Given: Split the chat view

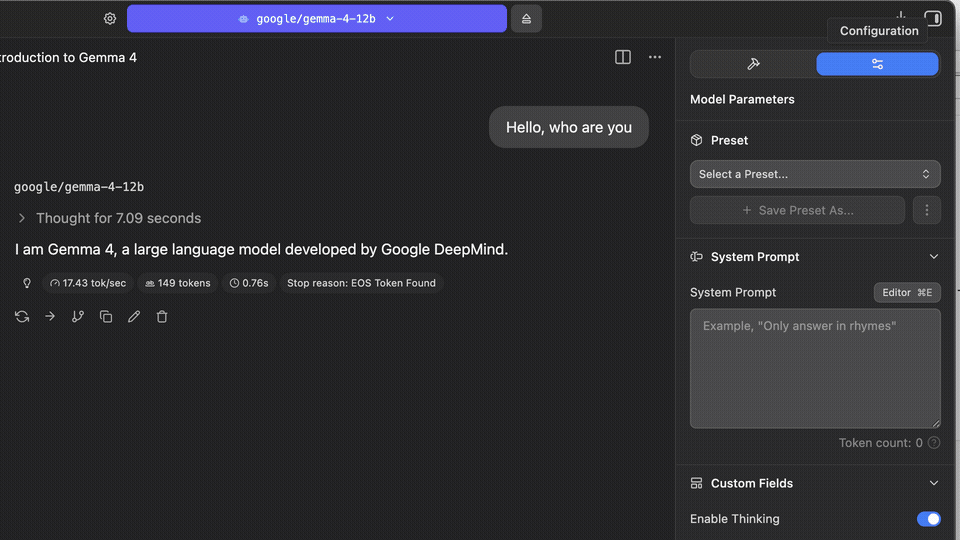Looking at the screenshot, I should [x=623, y=57].
